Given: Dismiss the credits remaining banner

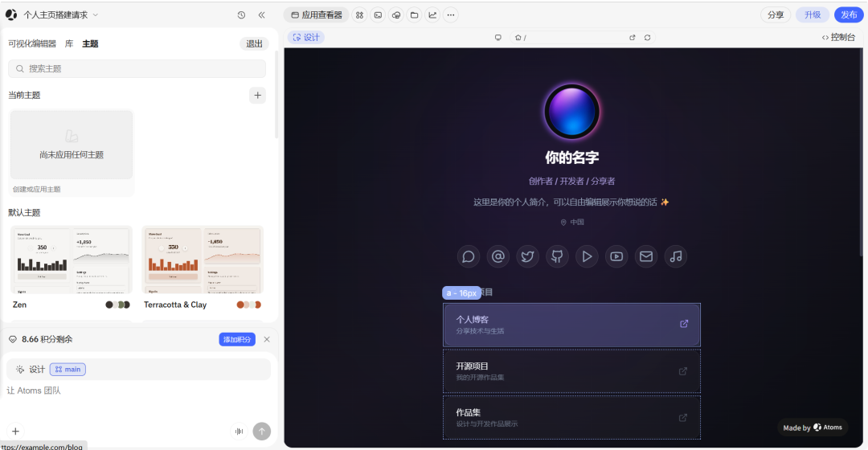Looking at the screenshot, I should pyautogui.click(x=267, y=339).
